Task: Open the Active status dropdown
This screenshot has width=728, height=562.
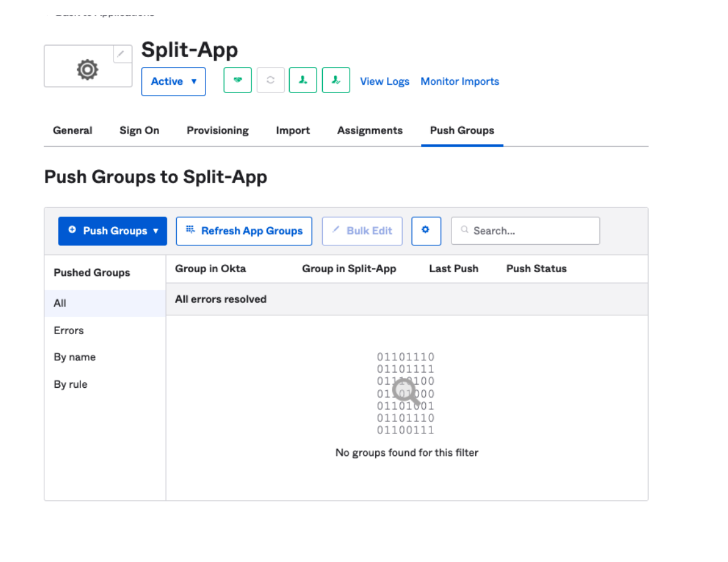Action: 174,82
